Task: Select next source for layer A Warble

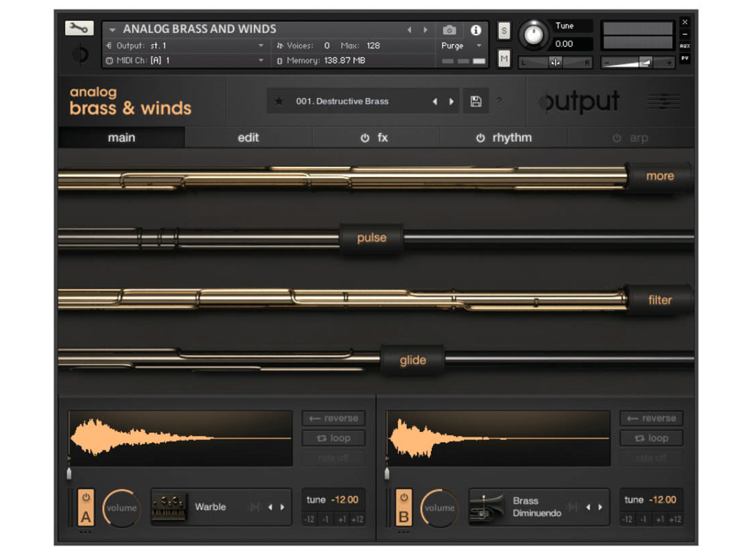Action: [x=283, y=507]
